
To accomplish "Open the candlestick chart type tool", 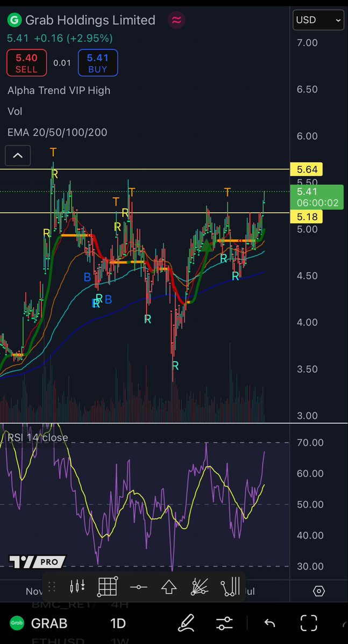I will [x=77, y=586].
